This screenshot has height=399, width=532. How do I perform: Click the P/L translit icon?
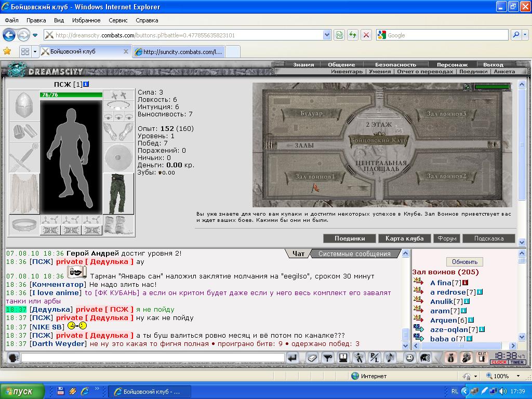point(374,358)
